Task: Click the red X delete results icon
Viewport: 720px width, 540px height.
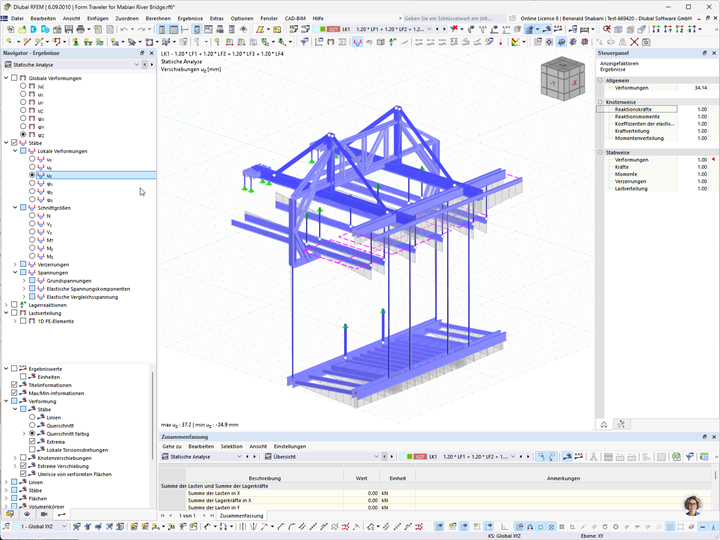Action: click(634, 42)
